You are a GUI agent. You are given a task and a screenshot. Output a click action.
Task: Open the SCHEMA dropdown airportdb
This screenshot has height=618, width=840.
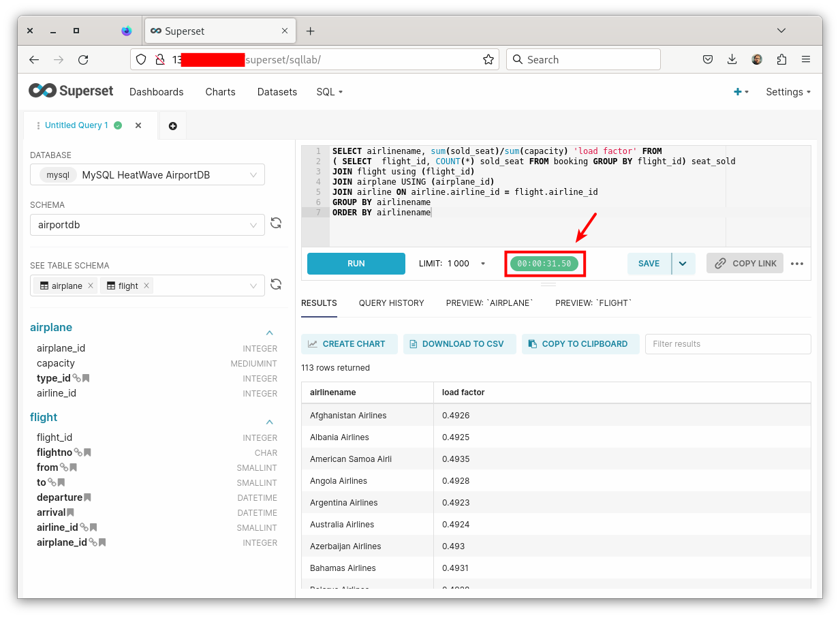click(147, 225)
